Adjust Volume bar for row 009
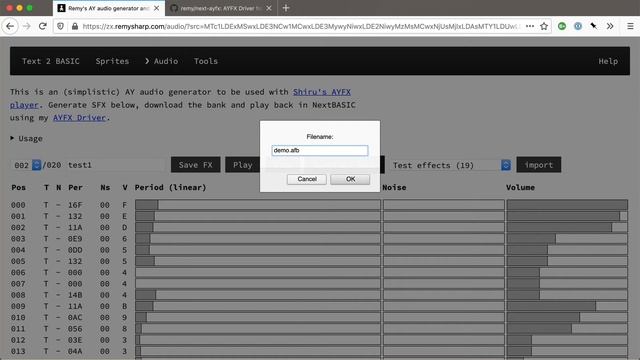640x360 pixels. [x=567, y=306]
